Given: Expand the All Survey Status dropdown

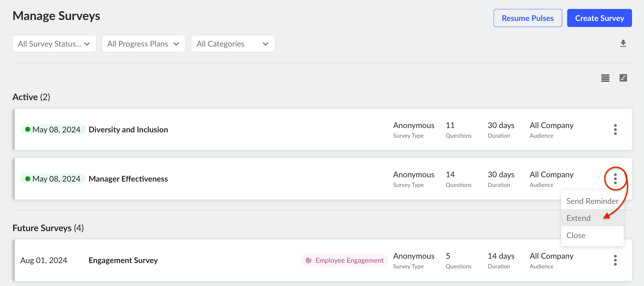Looking at the screenshot, I should point(54,44).
